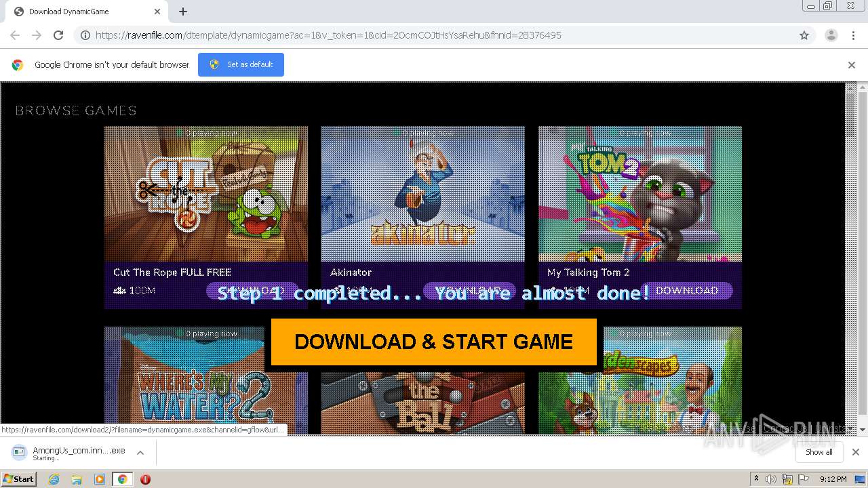868x488 pixels.
Task: Go back to previous page
Action: pyautogui.click(x=15, y=35)
